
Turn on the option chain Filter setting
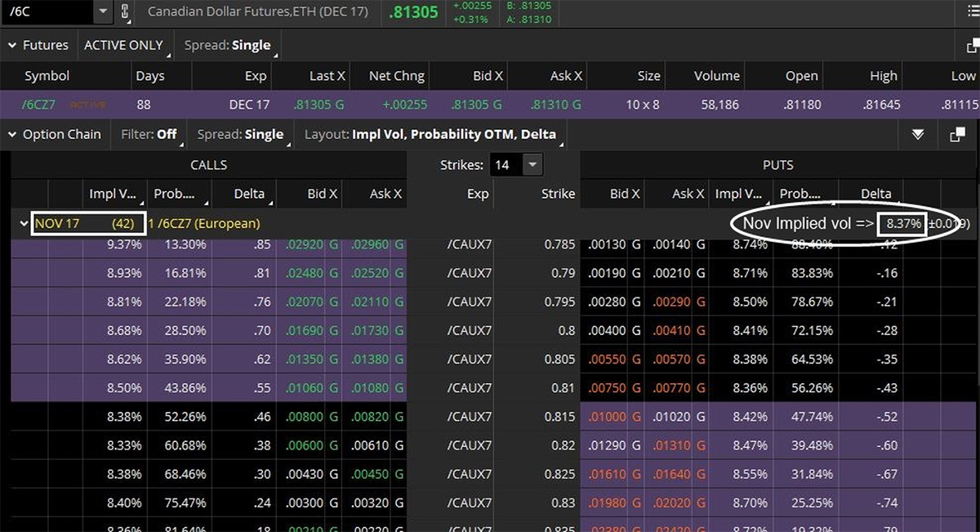tap(149, 134)
